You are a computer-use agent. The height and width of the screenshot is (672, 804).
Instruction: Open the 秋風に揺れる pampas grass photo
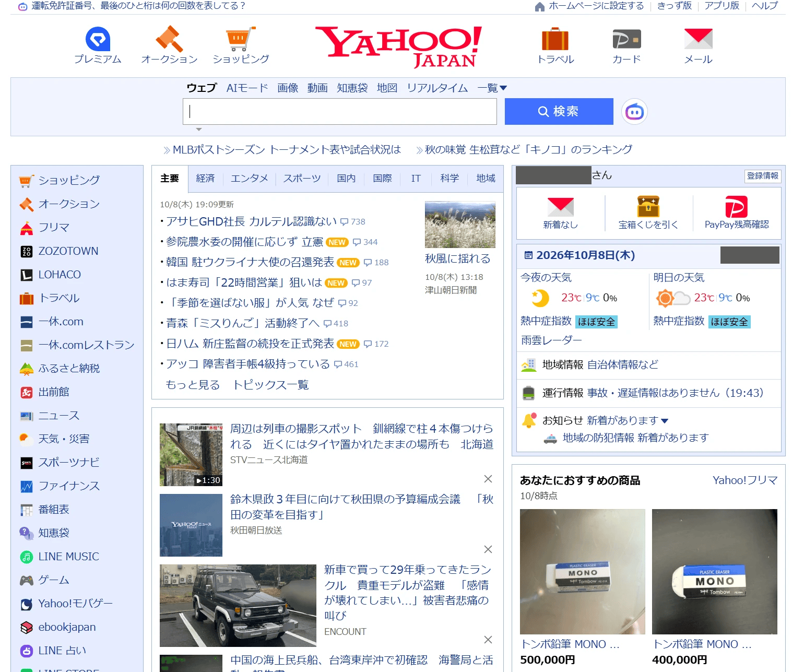(460, 225)
